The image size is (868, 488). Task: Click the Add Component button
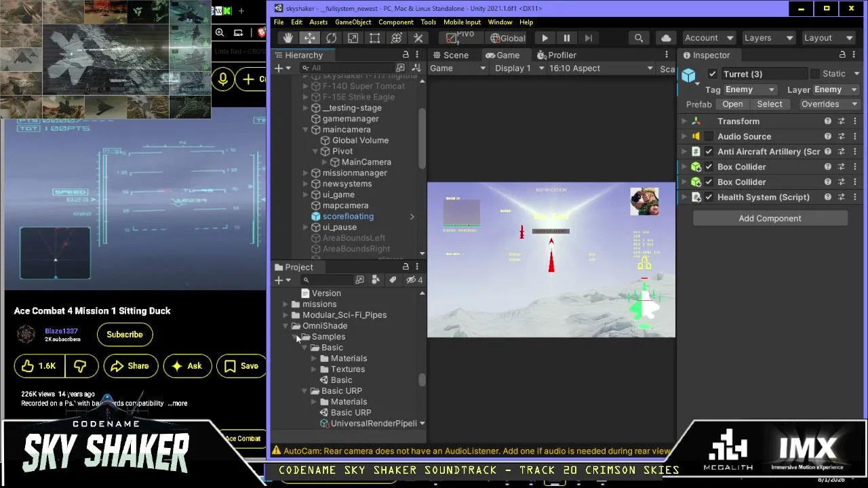(770, 218)
